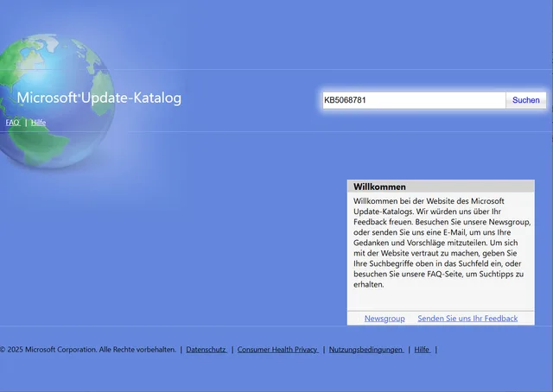Click the Suchen search button
The height and width of the screenshot is (392, 553).
click(x=526, y=100)
